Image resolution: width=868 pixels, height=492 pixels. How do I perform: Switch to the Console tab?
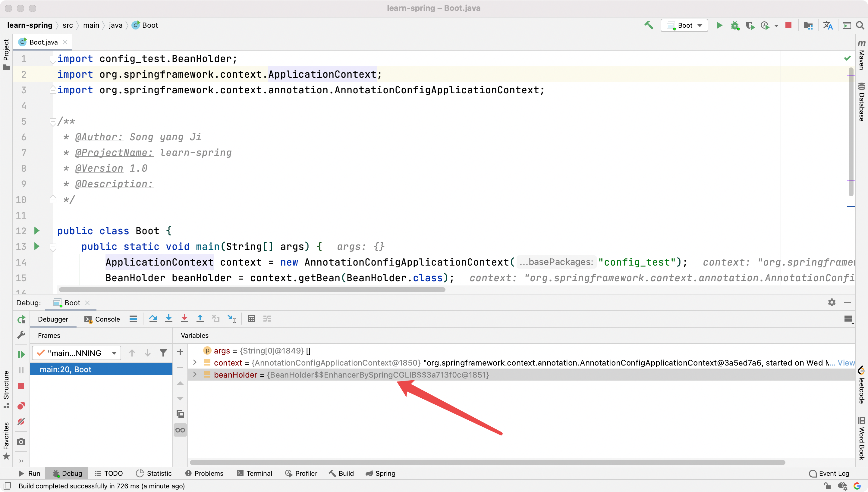102,319
